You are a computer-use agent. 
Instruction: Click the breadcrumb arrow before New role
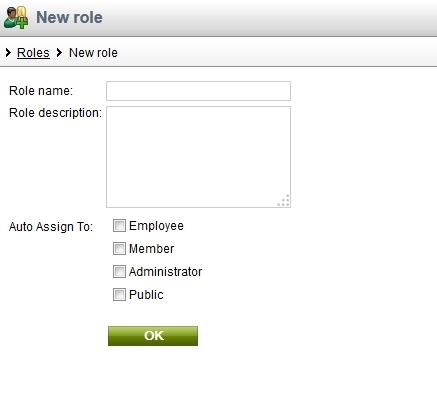(59, 52)
